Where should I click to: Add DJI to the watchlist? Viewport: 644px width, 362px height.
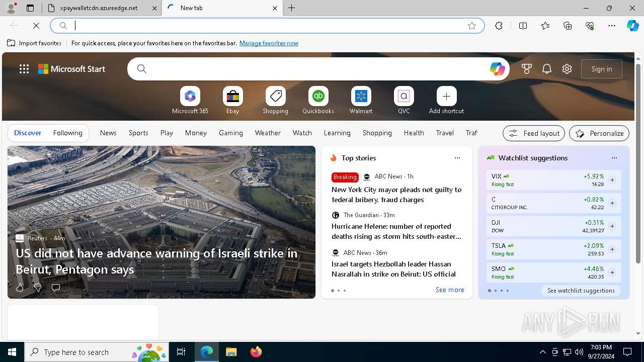click(x=612, y=226)
